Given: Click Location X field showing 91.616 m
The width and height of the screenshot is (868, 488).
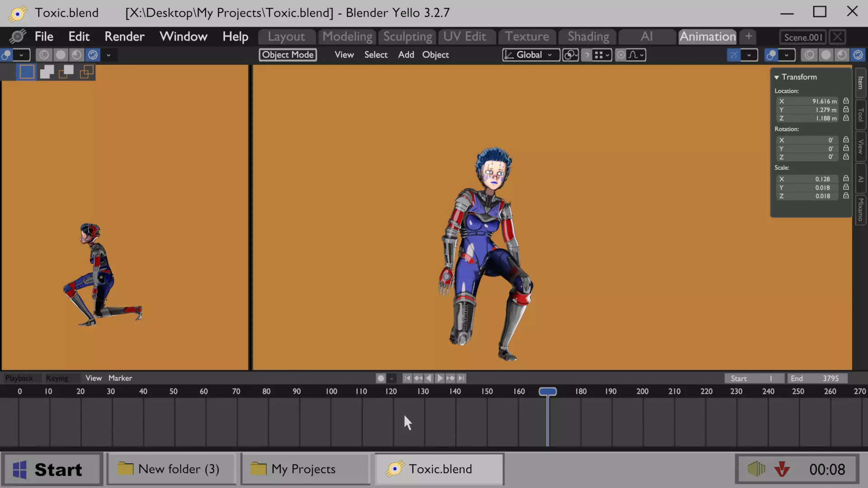Looking at the screenshot, I should coord(807,101).
